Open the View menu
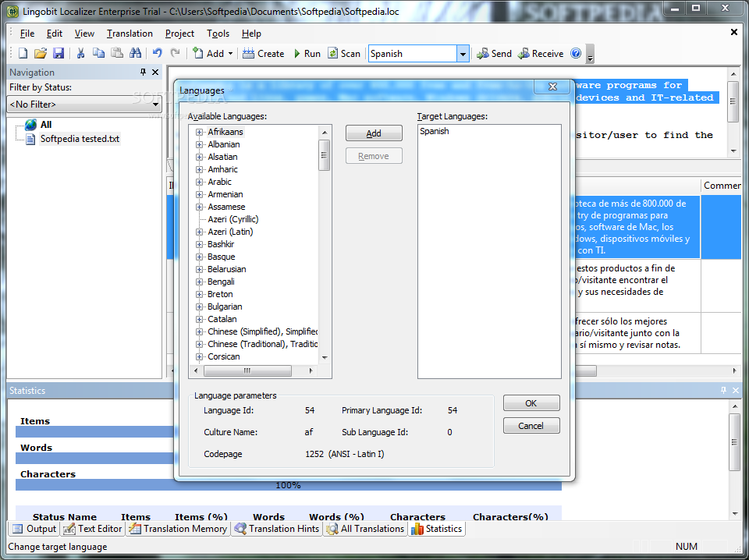The width and height of the screenshot is (749, 560). [84, 34]
